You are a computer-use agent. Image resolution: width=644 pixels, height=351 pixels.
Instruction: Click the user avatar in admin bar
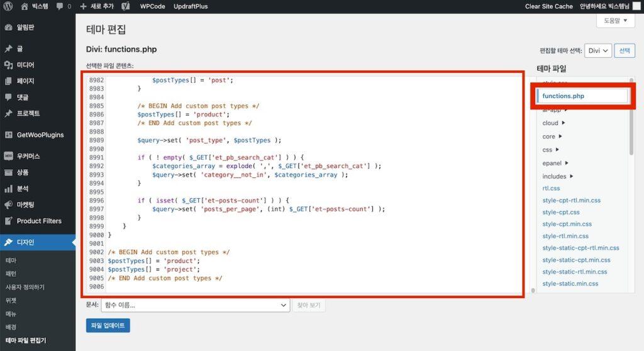pos(636,6)
